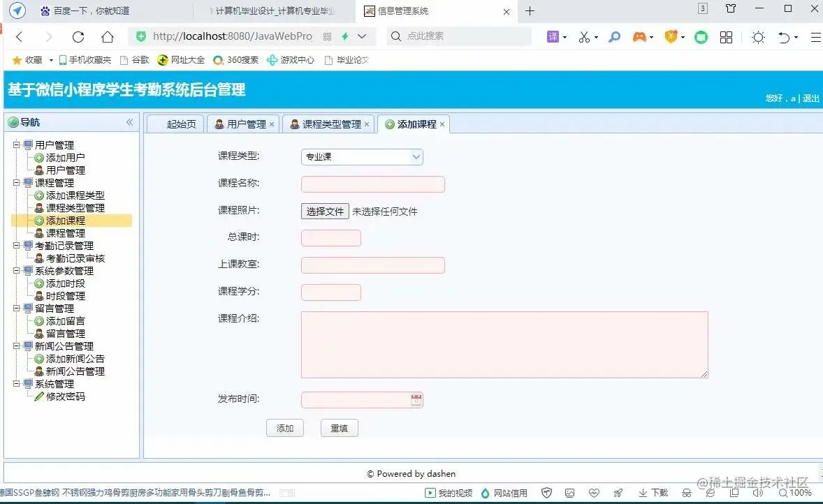The image size is (823, 504).
Task: Switch to the 起始页 tab
Action: click(176, 124)
